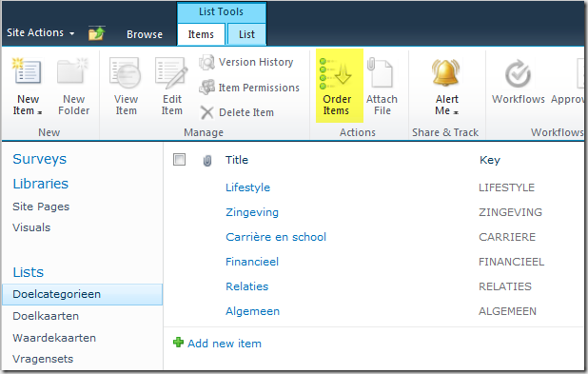Click the Attach File icon
Screen dimensions: 588x374
(381, 72)
